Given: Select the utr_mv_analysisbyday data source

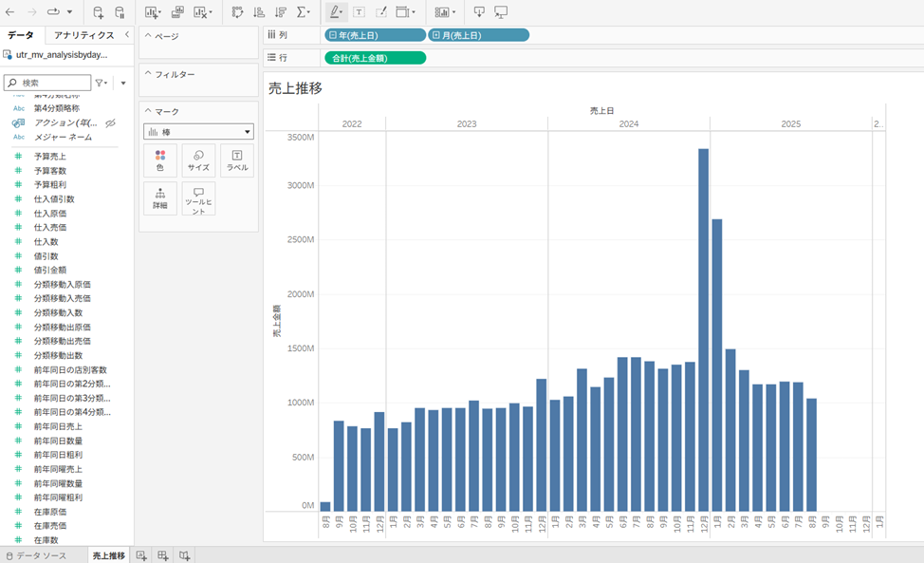Looking at the screenshot, I should (62, 55).
